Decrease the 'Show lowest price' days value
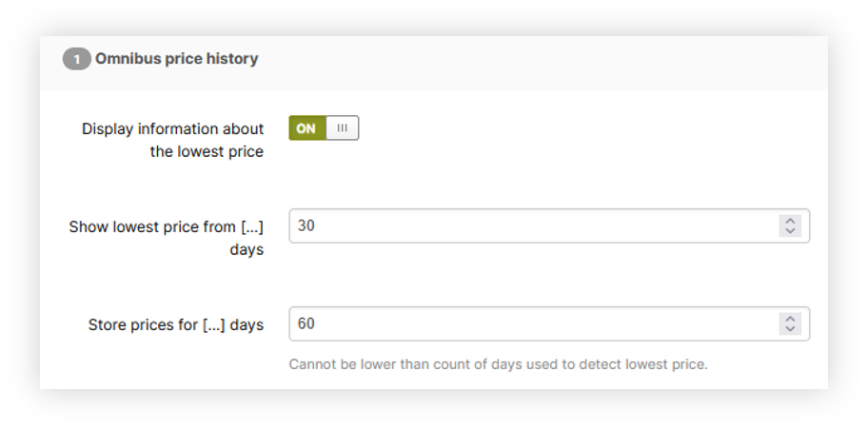 (790, 231)
